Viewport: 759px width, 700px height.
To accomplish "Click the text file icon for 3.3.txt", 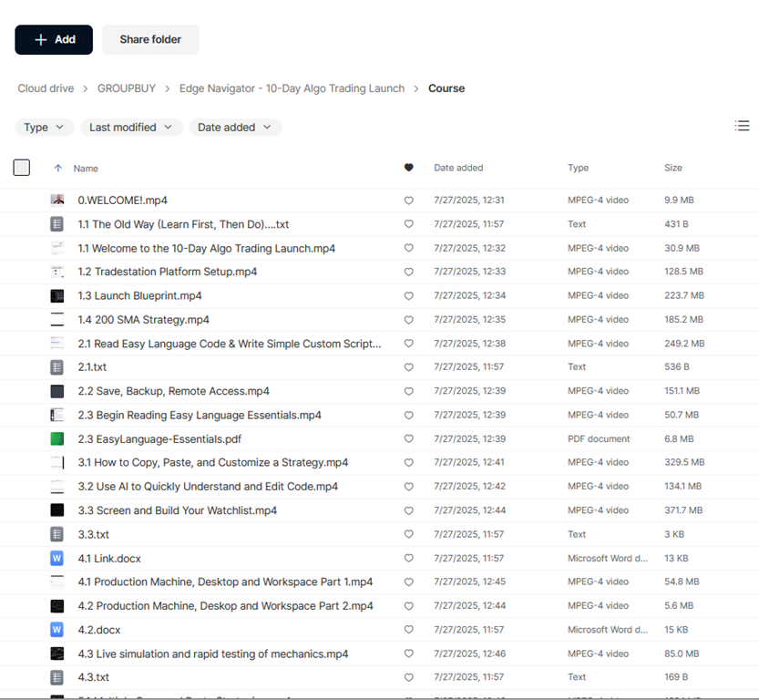I will click(57, 534).
